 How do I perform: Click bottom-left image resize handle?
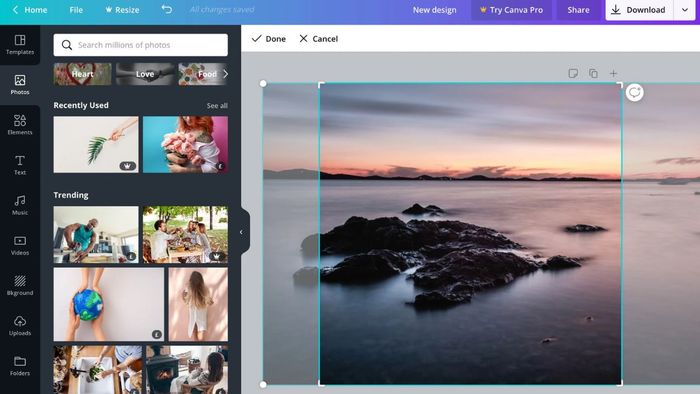pos(263,384)
